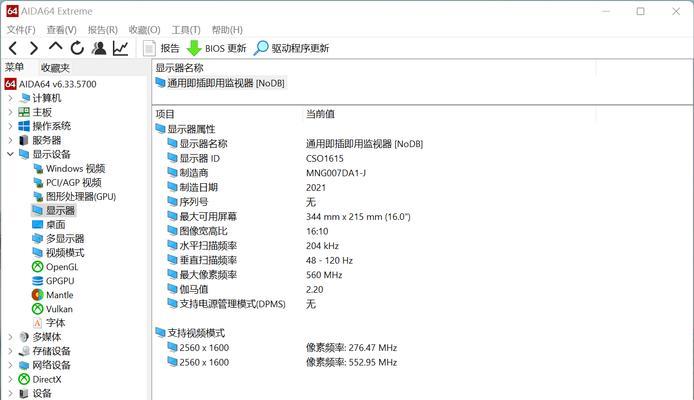Click the up-level arrow toolbar icon

click(56, 46)
